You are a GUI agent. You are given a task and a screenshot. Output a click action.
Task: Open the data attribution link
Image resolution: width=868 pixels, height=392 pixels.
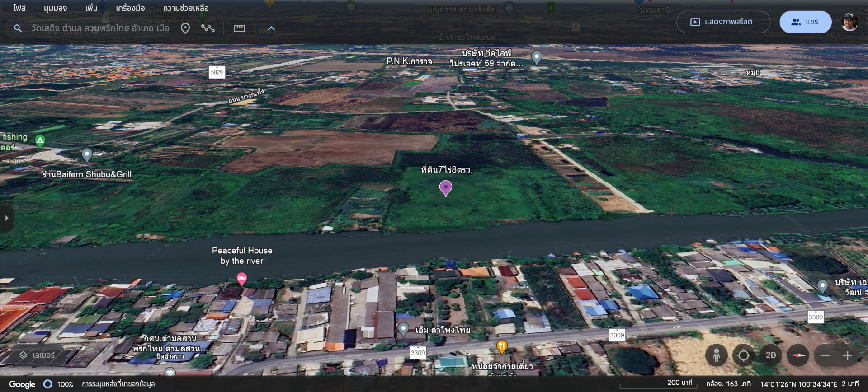tap(118, 384)
